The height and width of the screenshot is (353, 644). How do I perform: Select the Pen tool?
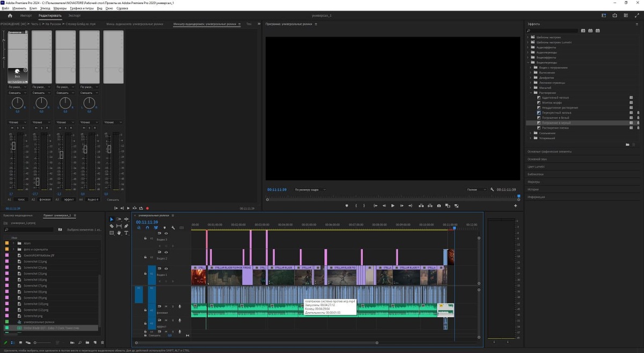[126, 226]
